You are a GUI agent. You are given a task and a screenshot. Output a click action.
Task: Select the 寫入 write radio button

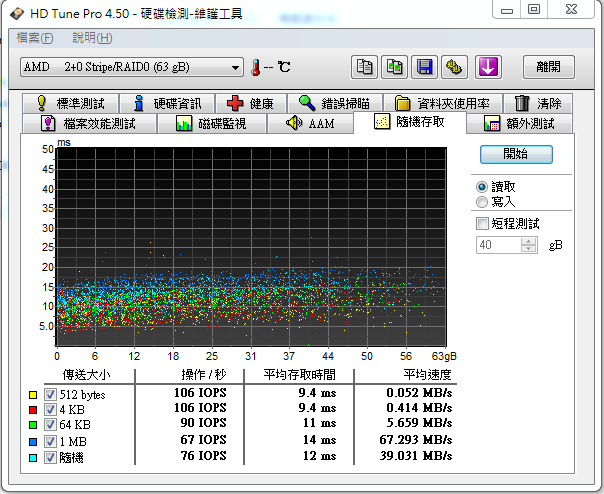(482, 202)
